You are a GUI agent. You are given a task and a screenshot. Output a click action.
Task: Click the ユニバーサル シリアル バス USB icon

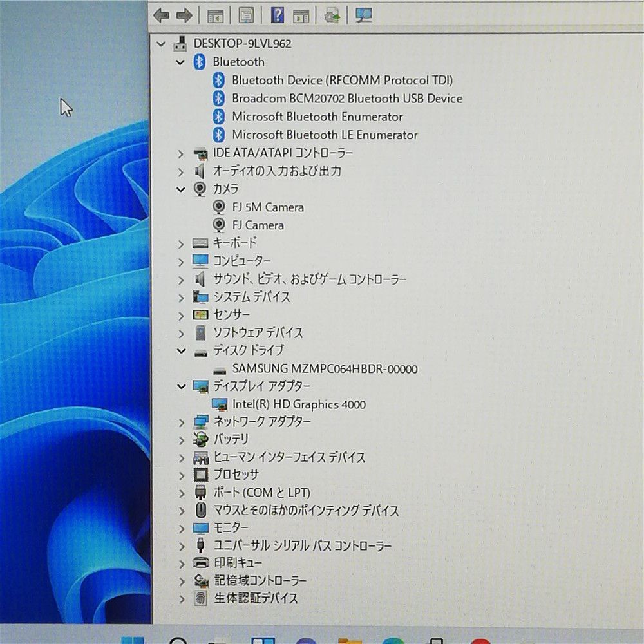[201, 545]
